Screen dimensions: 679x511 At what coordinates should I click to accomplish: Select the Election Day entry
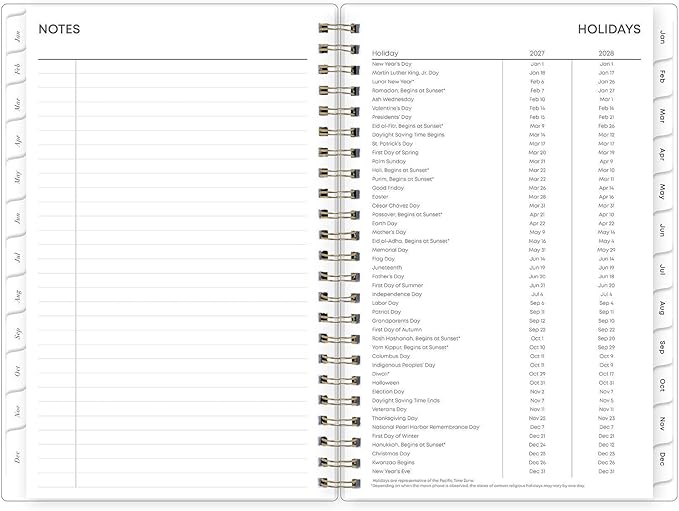pyautogui.click(x=388, y=391)
